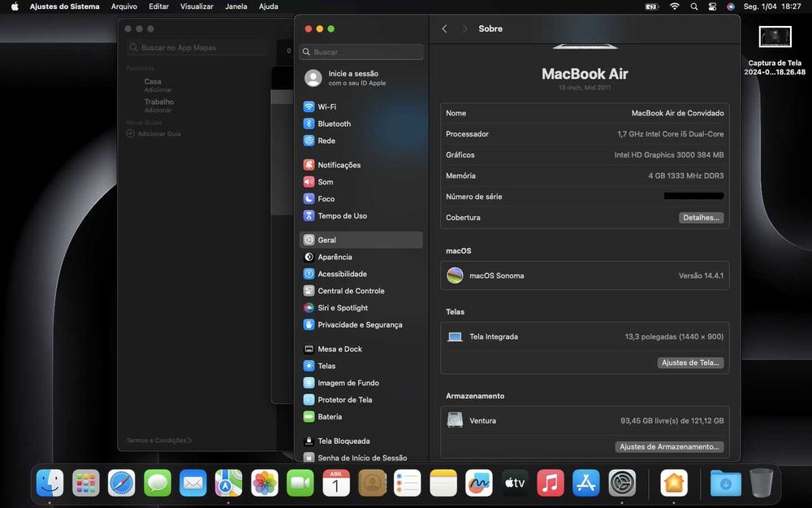Image resolution: width=812 pixels, height=508 pixels.
Task: Open Home app from the Dock
Action: [674, 483]
